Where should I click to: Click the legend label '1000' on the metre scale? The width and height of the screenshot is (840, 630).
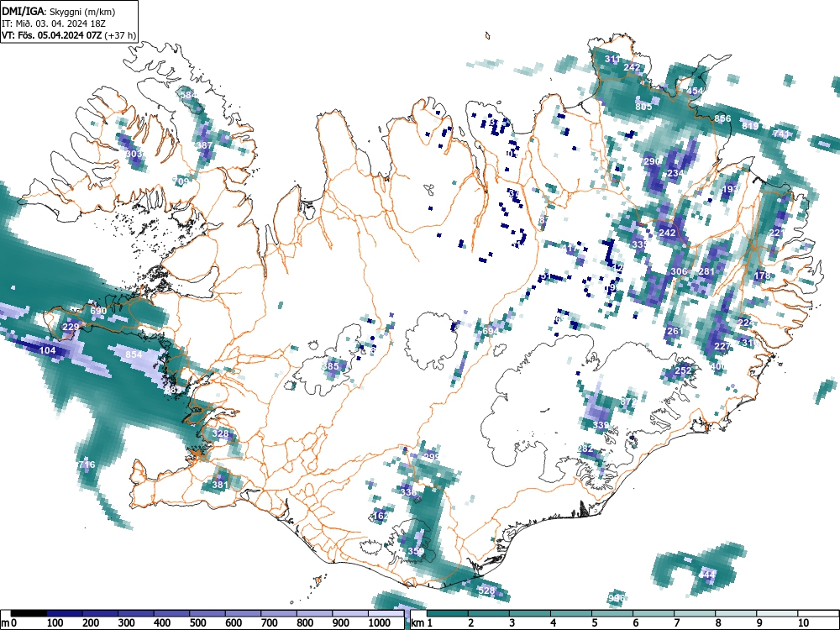click(380, 623)
